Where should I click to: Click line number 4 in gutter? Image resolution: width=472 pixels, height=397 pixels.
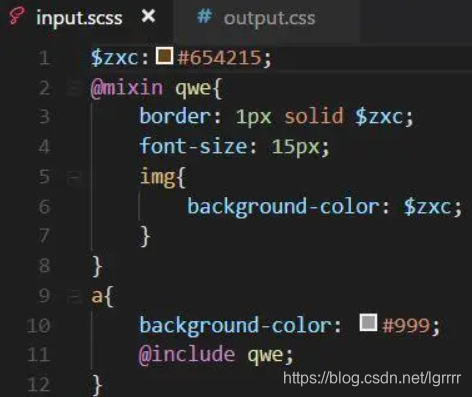point(44,147)
